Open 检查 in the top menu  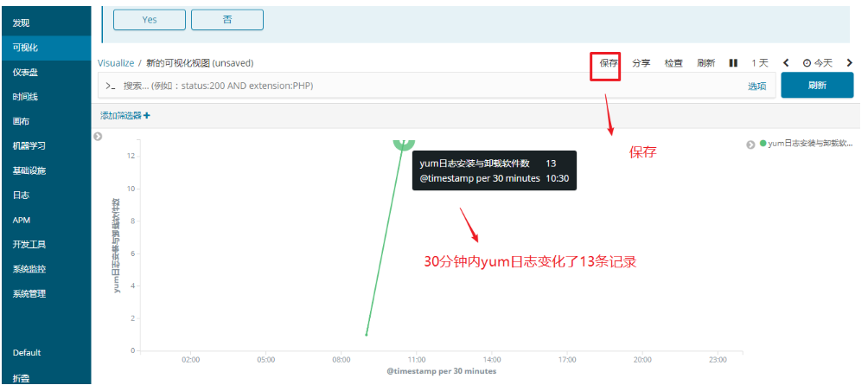point(673,63)
